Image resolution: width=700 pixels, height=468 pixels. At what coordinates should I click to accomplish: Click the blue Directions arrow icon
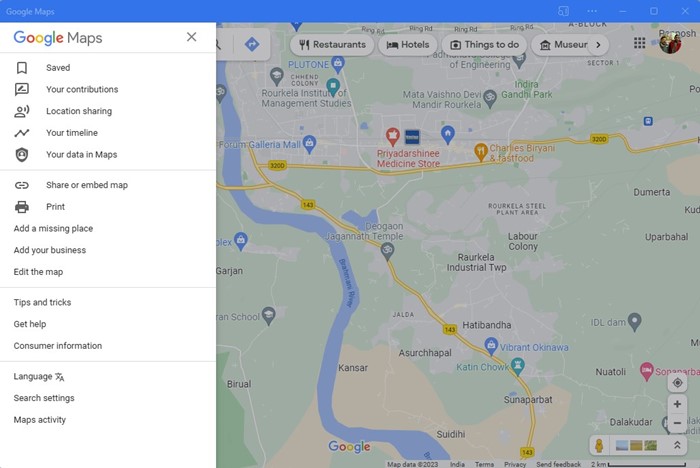tap(252, 44)
